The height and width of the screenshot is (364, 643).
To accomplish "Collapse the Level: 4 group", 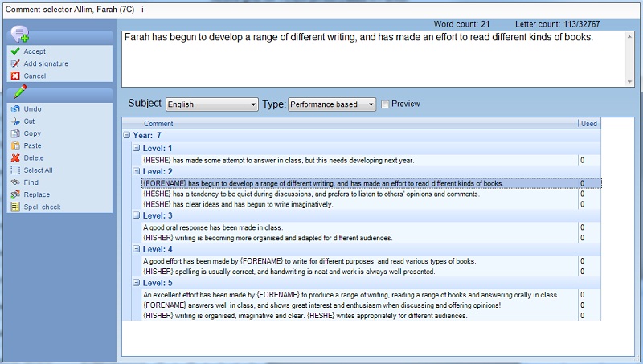I will coord(137,249).
